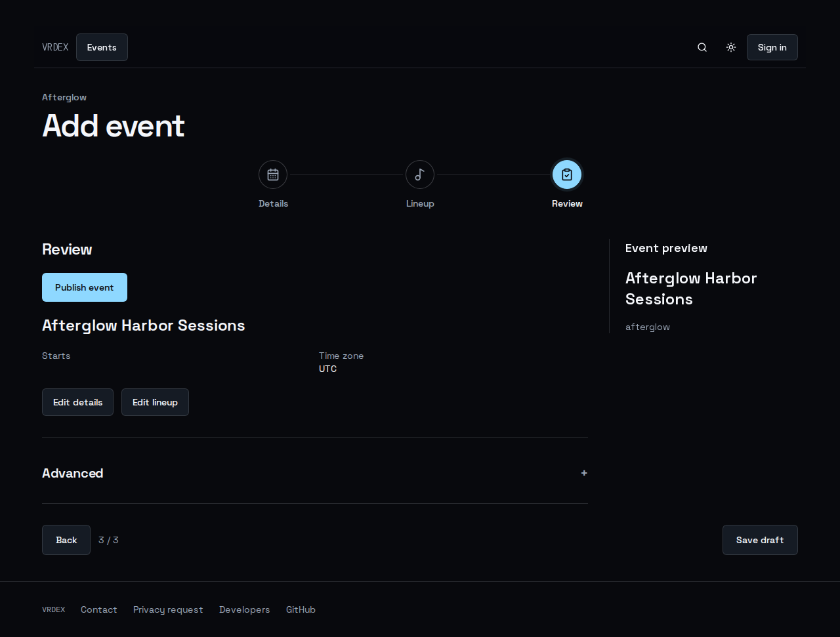Screen dimensions: 840x637
Task: Publish the event
Action: click(85, 287)
